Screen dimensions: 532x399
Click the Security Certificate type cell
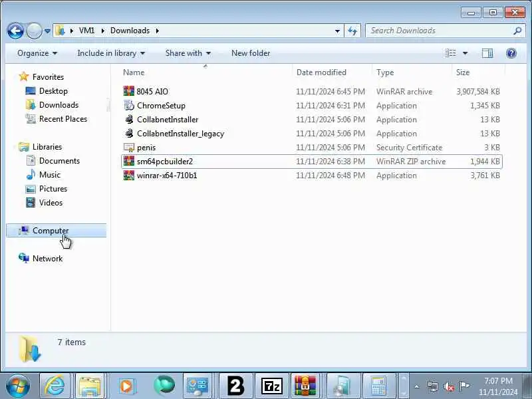(x=409, y=148)
